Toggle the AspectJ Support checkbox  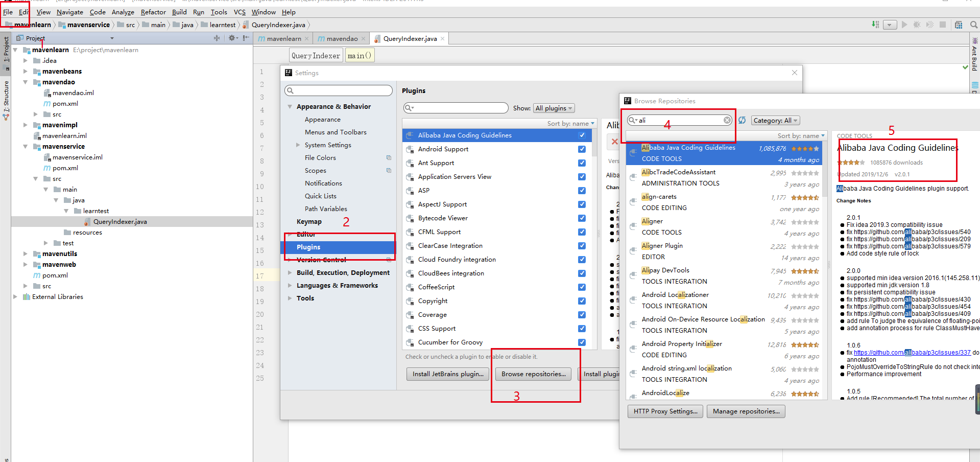(x=582, y=204)
